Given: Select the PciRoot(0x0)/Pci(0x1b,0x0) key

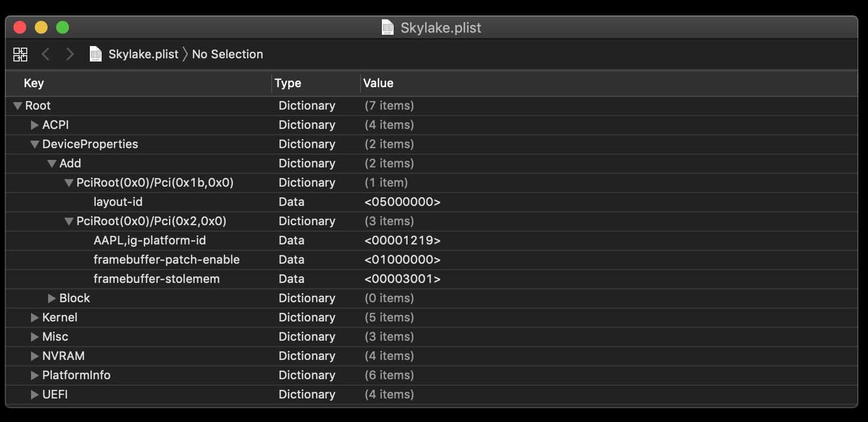Looking at the screenshot, I should pos(155,182).
